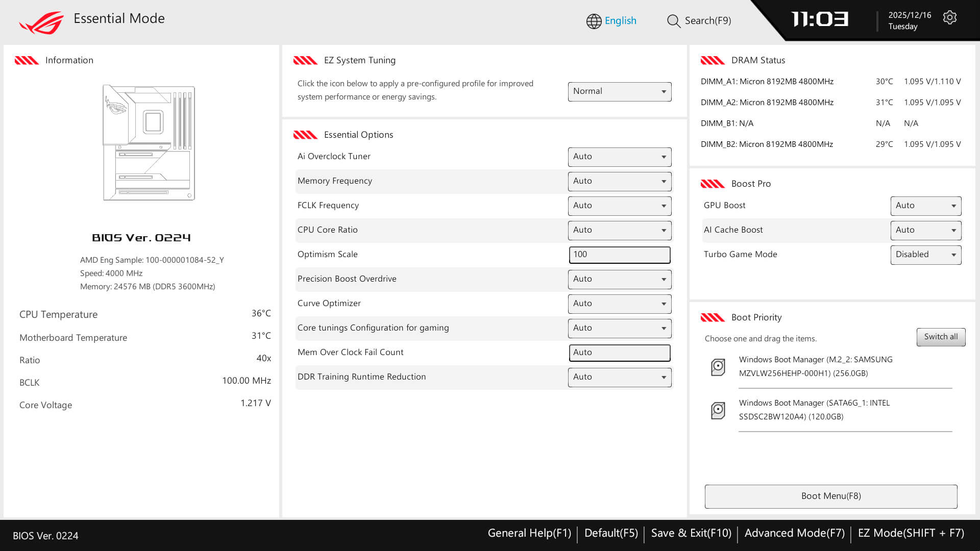Click the settings gear icon
Viewport: 980px width, 551px height.
pyautogui.click(x=949, y=18)
